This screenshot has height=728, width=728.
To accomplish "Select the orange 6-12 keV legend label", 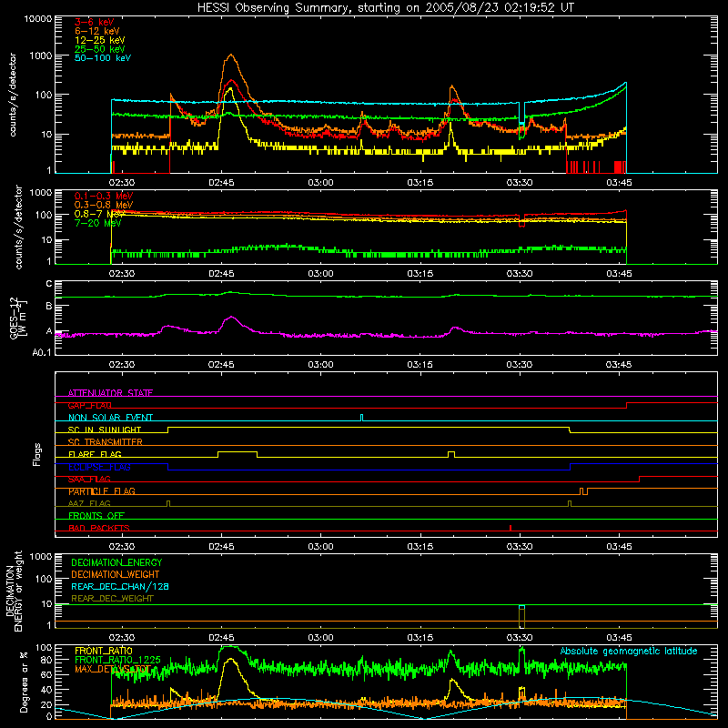I will pos(97,31).
